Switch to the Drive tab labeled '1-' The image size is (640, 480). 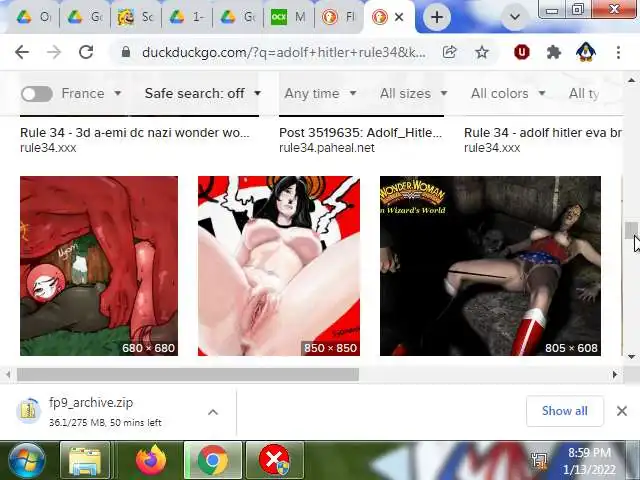187,17
